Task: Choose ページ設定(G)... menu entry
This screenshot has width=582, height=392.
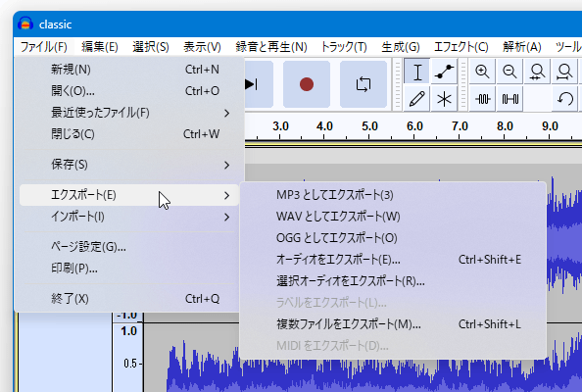Action: (128, 247)
